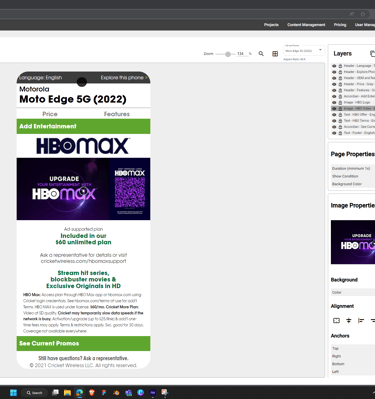Click the Windows taskbar Search box
Viewport: 375px width, 399px height.
(34, 393)
